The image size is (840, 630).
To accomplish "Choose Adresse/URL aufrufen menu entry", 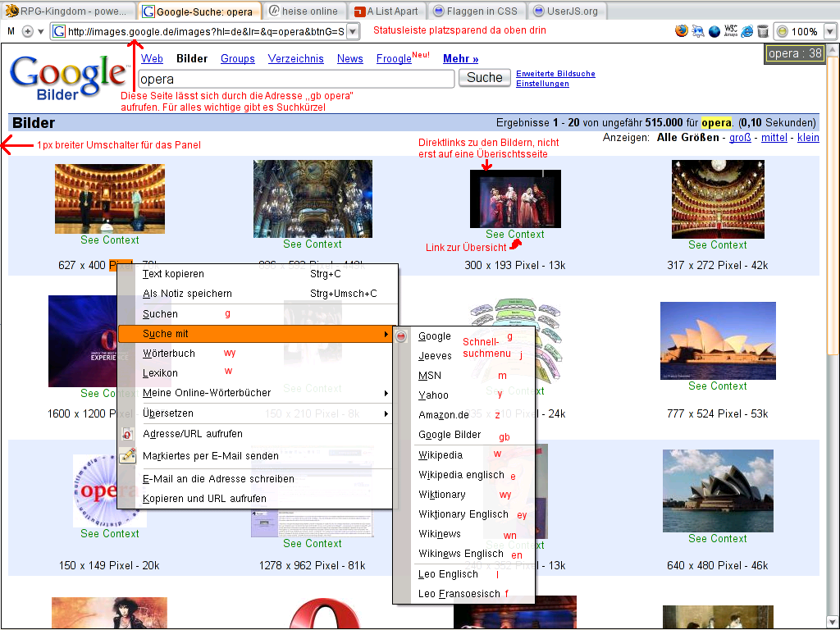I will 258,434.
